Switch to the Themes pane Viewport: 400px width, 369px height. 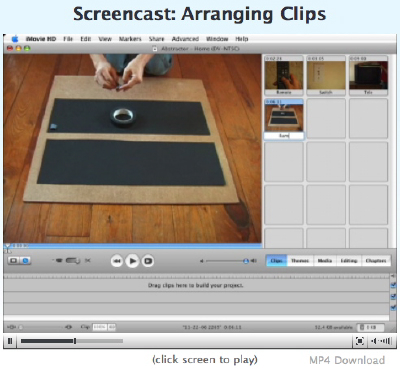pyautogui.click(x=300, y=261)
